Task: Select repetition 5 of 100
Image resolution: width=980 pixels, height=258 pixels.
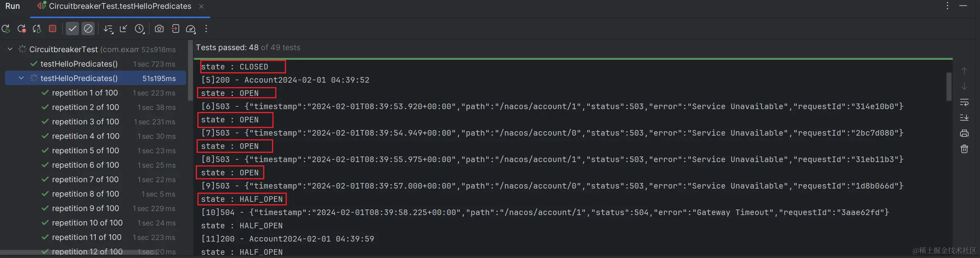Action: (x=85, y=150)
